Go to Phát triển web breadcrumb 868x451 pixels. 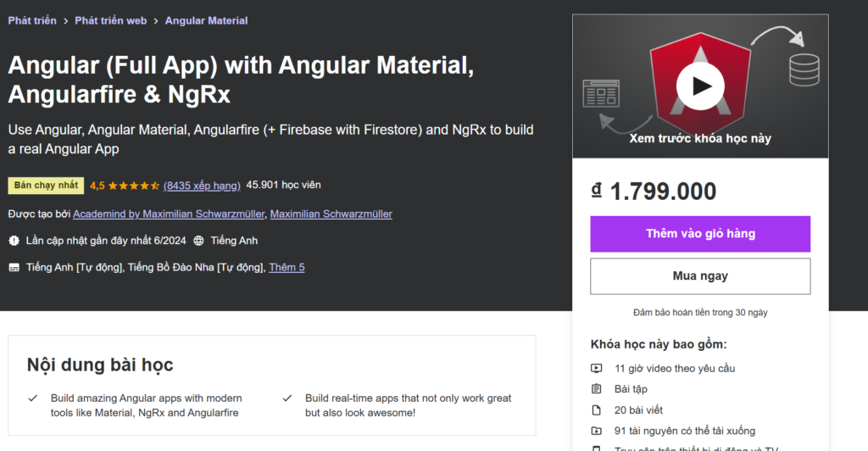110,20
